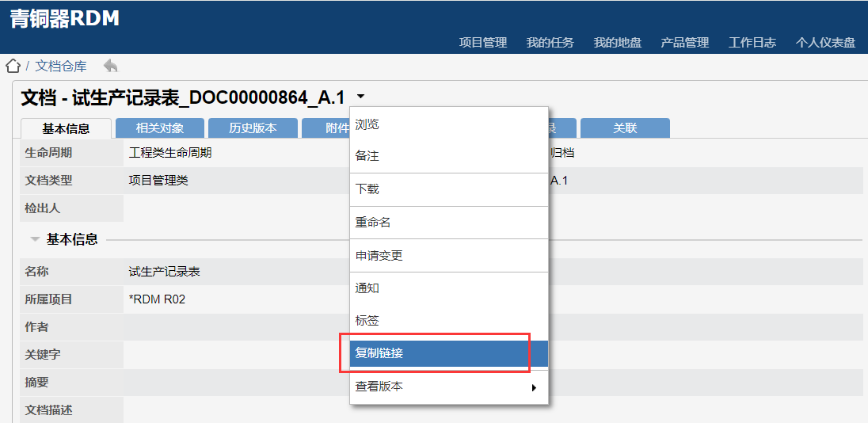868x423 pixels.
Task: Open 我的地盘 navigation link
Action: pos(618,43)
